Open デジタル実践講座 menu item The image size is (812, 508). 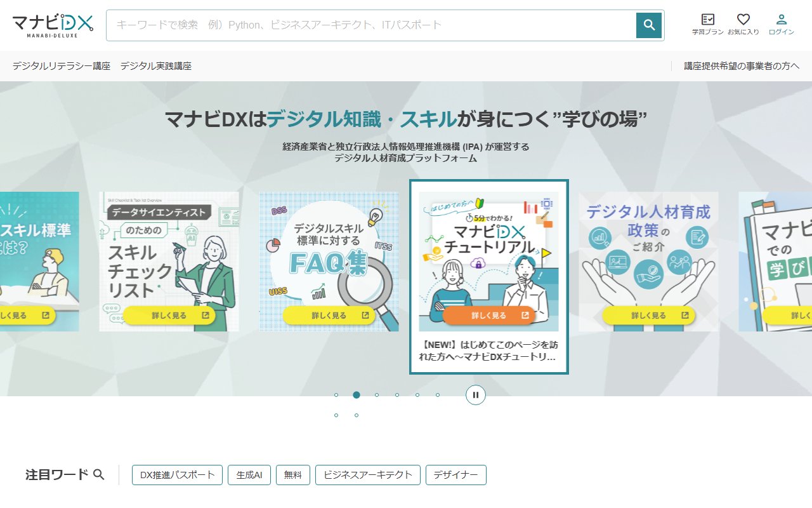[x=156, y=66]
